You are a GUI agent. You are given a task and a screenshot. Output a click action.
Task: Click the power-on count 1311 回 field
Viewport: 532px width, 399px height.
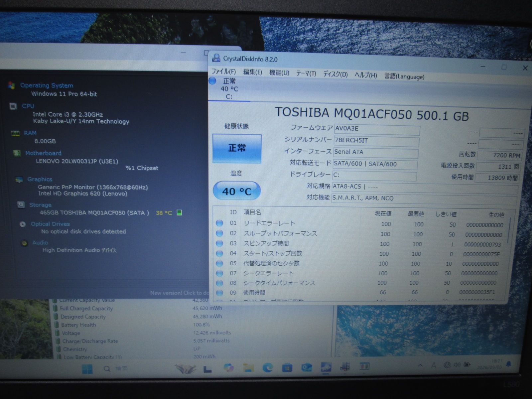coord(498,167)
